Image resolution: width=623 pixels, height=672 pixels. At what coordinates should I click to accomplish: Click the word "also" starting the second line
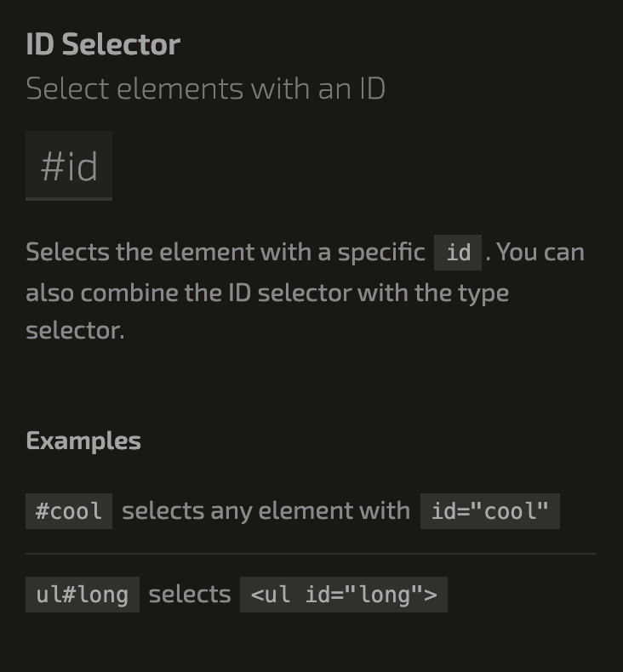click(49, 293)
